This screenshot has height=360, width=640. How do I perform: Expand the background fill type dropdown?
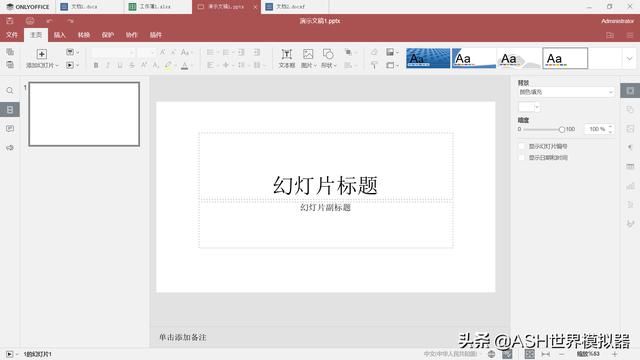tap(566, 92)
